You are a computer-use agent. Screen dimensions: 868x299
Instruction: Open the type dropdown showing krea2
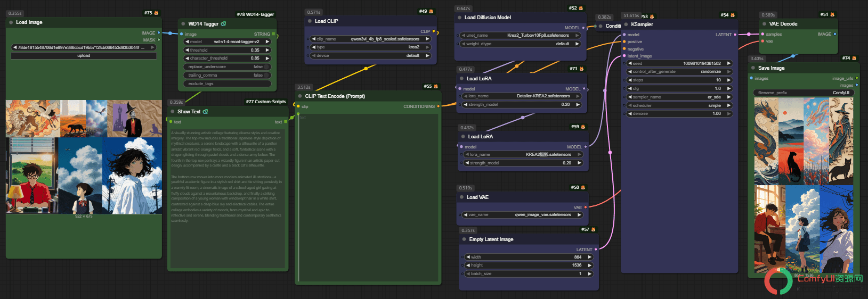pos(371,47)
